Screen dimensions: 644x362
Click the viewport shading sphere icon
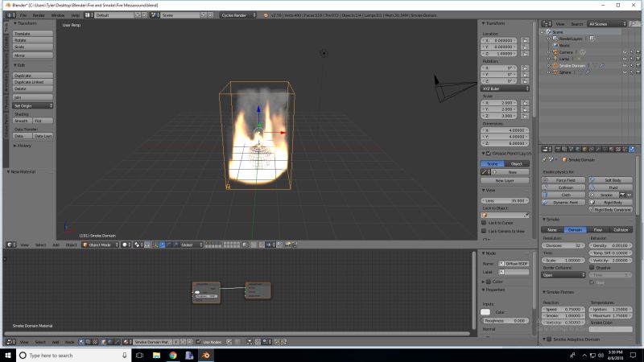point(125,245)
